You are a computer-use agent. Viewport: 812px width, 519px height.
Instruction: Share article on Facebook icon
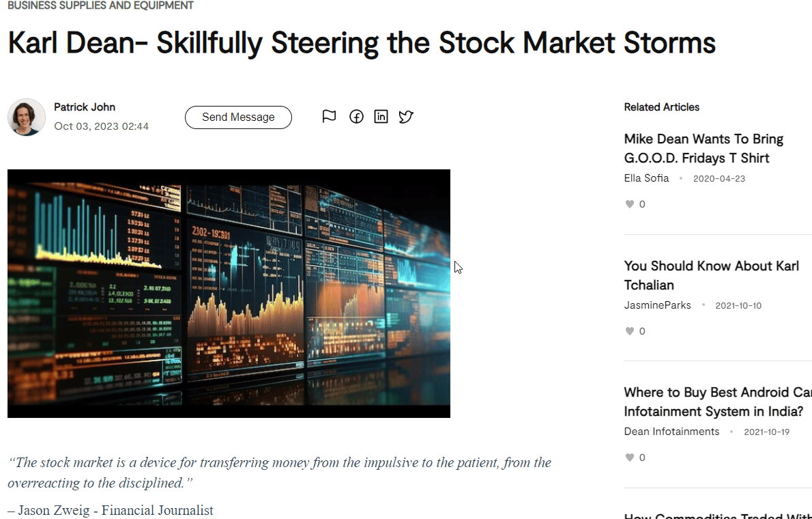tap(356, 117)
